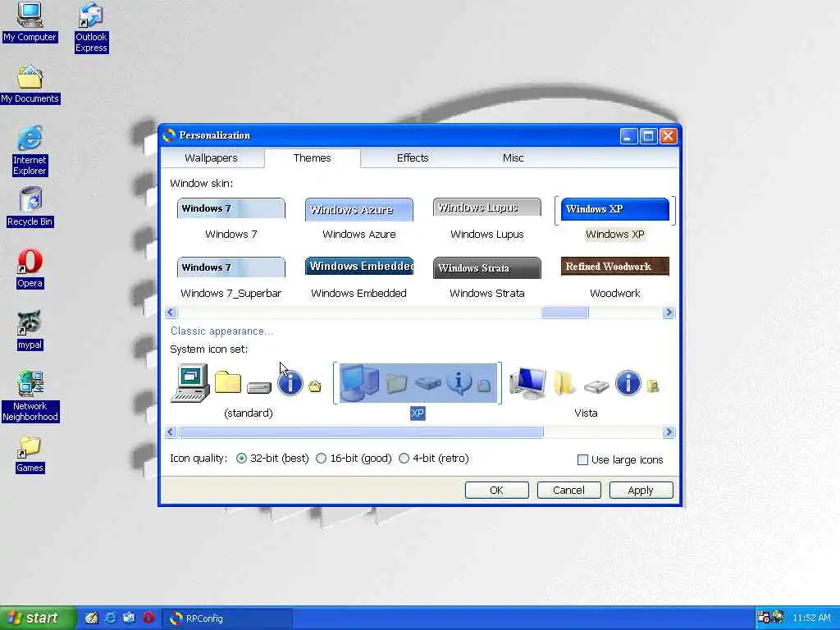Screen dimensions: 840x630
Task: Choose the Windows Azure skin
Action: coord(359,219)
